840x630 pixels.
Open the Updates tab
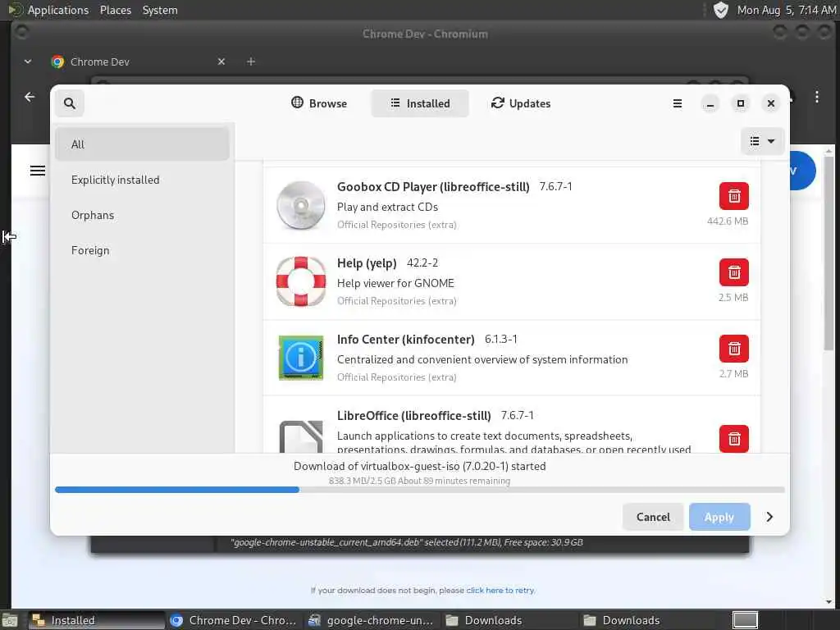pyautogui.click(x=521, y=103)
